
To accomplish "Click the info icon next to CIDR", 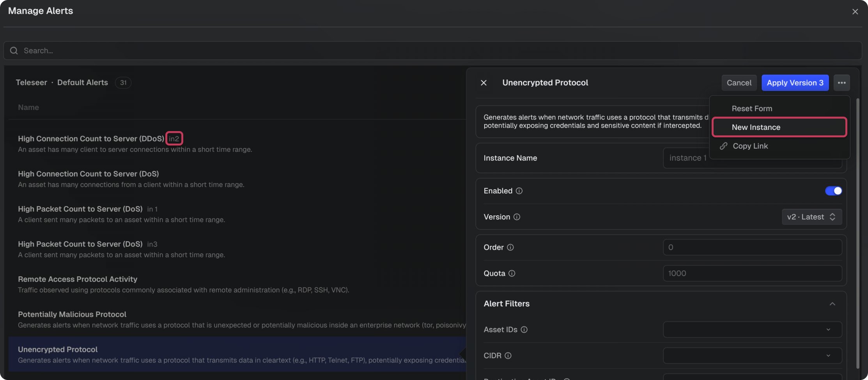I will click(x=508, y=356).
